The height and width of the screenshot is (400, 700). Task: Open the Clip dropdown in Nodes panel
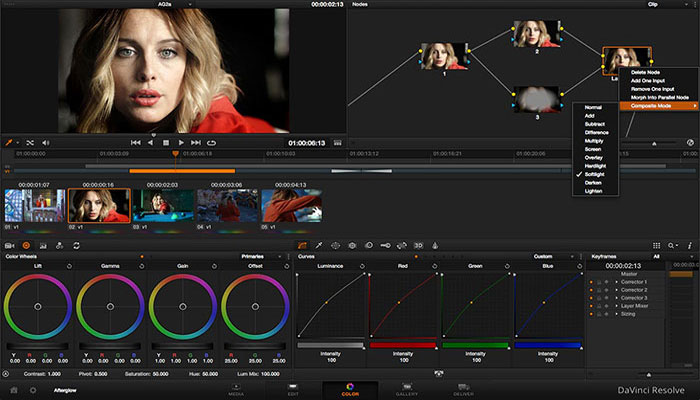pos(668,4)
